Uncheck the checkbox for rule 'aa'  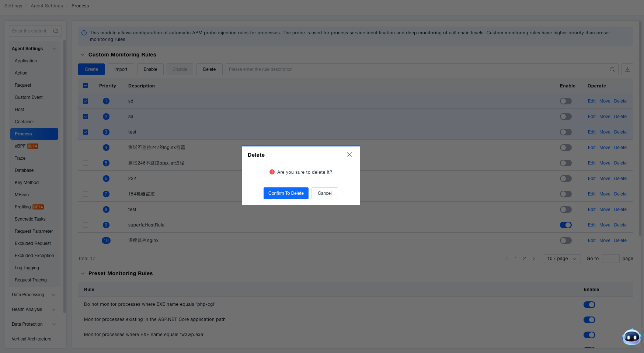click(86, 117)
